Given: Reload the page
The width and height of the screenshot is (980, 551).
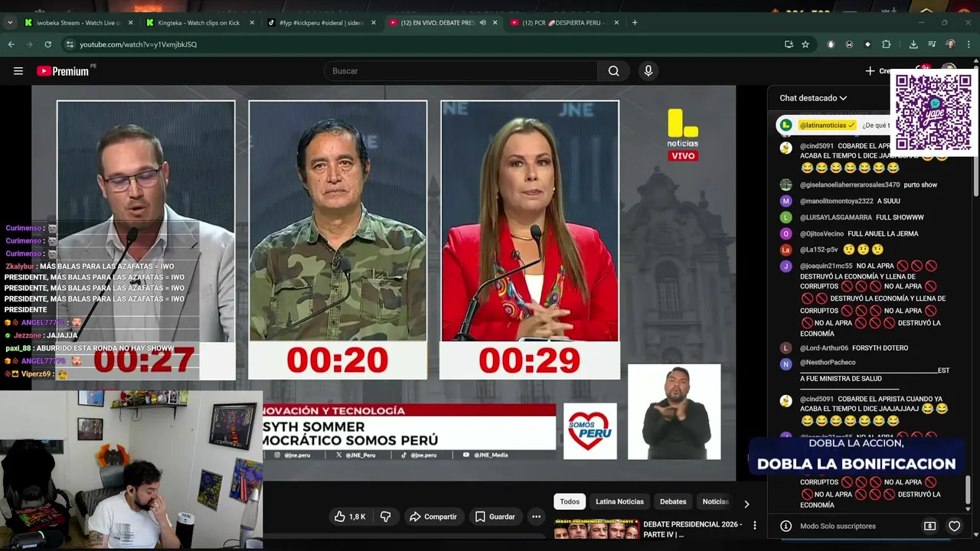Looking at the screenshot, I should click(x=47, y=44).
